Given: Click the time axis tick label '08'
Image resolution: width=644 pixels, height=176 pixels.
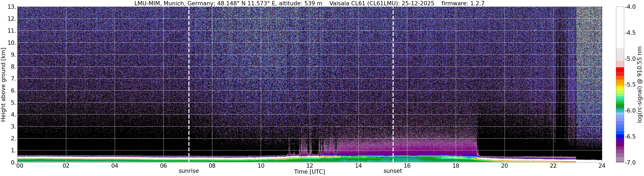Looking at the screenshot, I should [x=212, y=166].
